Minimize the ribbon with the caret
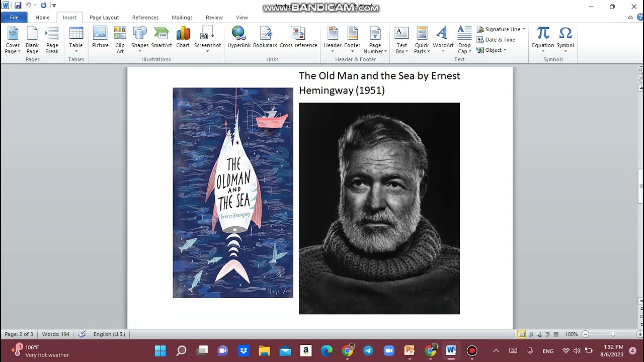The image size is (644, 362). click(630, 18)
